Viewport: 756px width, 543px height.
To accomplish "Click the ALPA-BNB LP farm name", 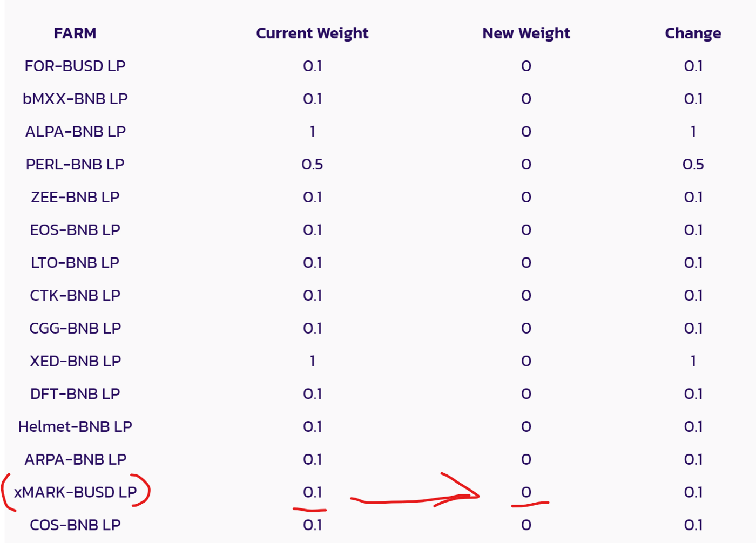I will coord(75,132).
